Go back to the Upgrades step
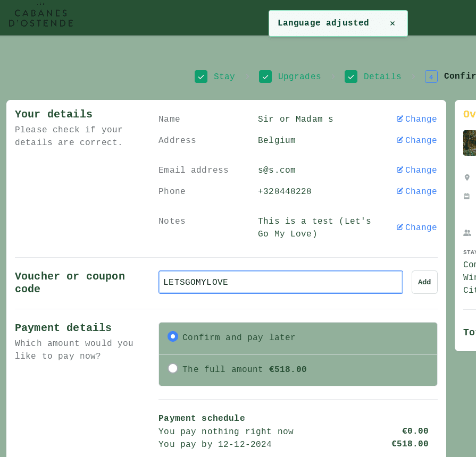 point(299,77)
